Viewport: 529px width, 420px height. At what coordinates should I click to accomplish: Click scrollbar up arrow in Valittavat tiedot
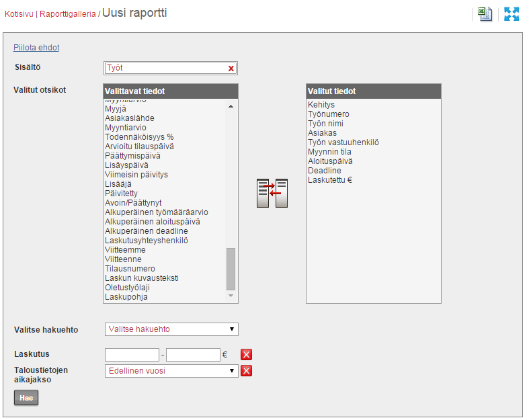tap(231, 106)
